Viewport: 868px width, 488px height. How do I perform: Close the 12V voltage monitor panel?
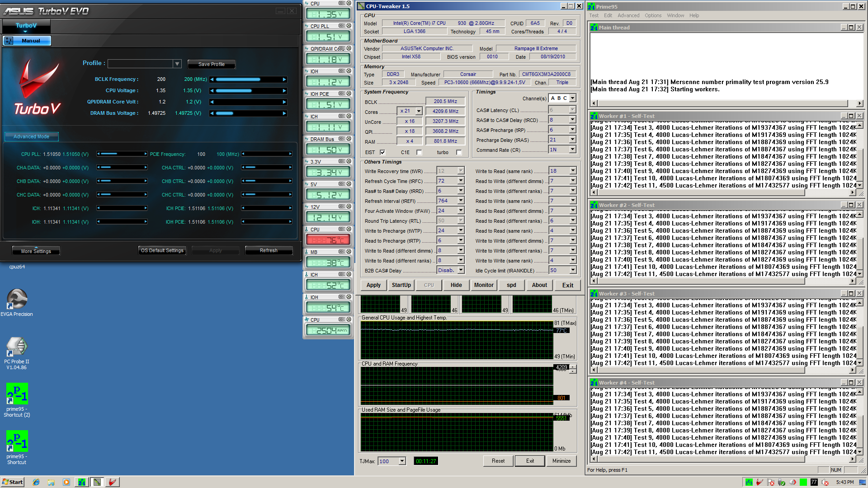pos(349,206)
